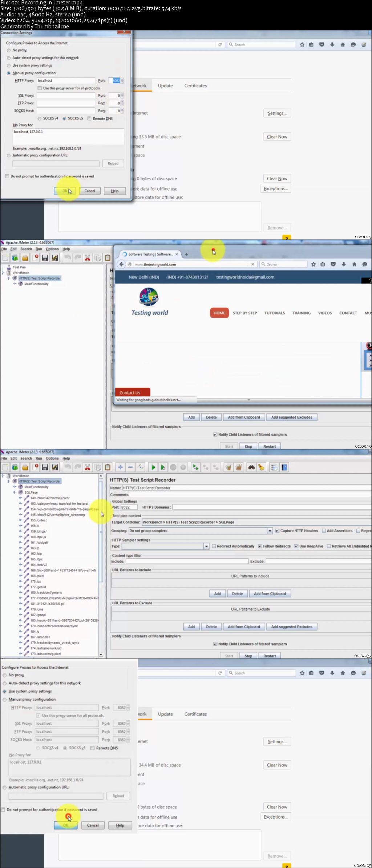The height and width of the screenshot is (868, 372).
Task: Expand the 155 /collect sampler node in the third frame
Action: [x=21, y=520]
